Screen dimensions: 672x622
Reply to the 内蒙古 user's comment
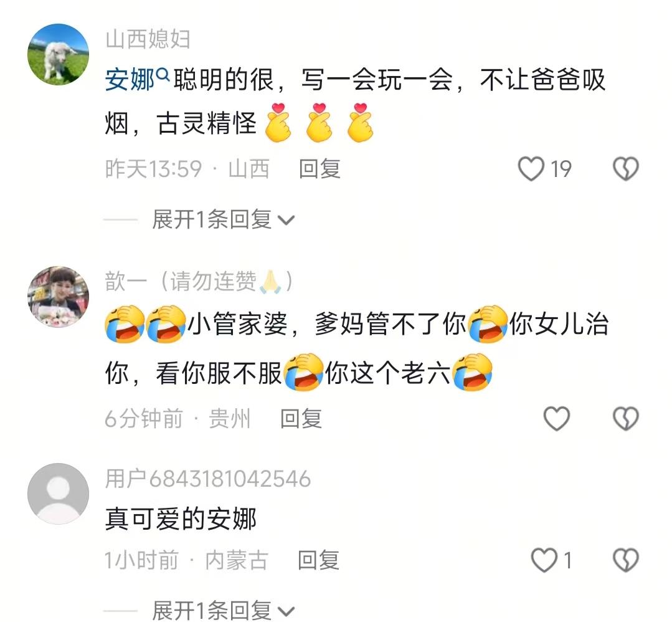click(x=318, y=560)
